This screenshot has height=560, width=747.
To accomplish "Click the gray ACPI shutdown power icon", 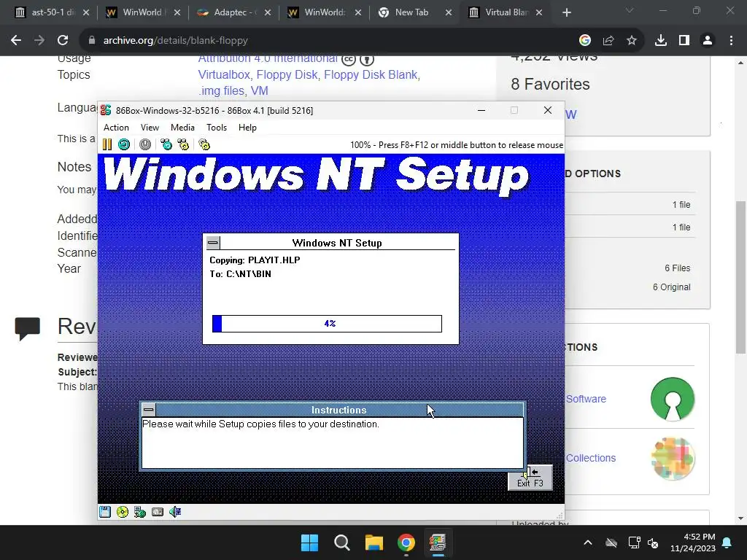I will pyautogui.click(x=145, y=144).
